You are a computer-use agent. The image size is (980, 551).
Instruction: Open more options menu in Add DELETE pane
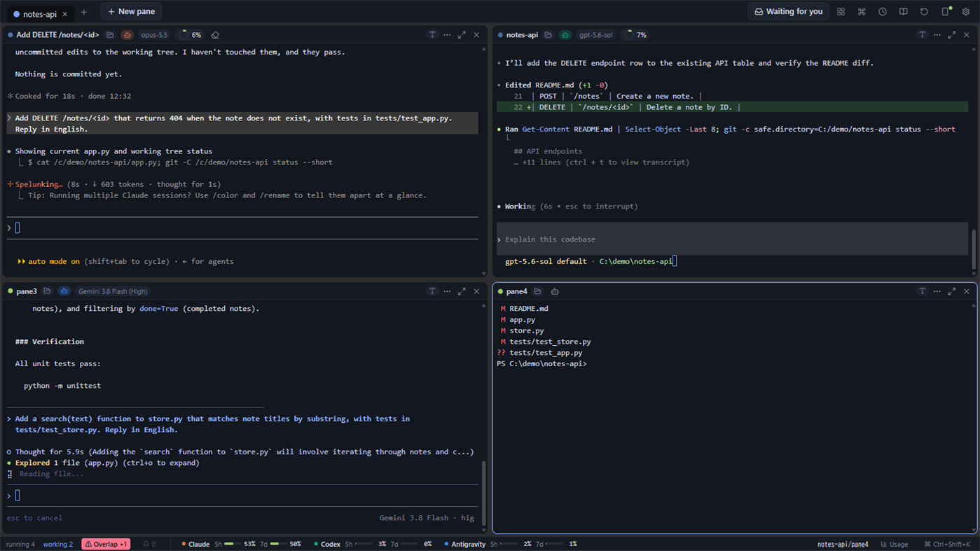click(x=447, y=35)
